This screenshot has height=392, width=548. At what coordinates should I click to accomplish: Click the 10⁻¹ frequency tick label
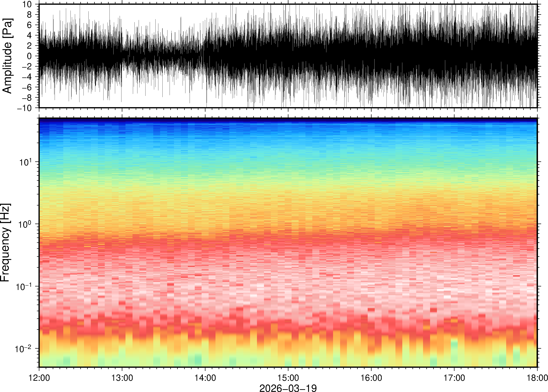coord(24,286)
